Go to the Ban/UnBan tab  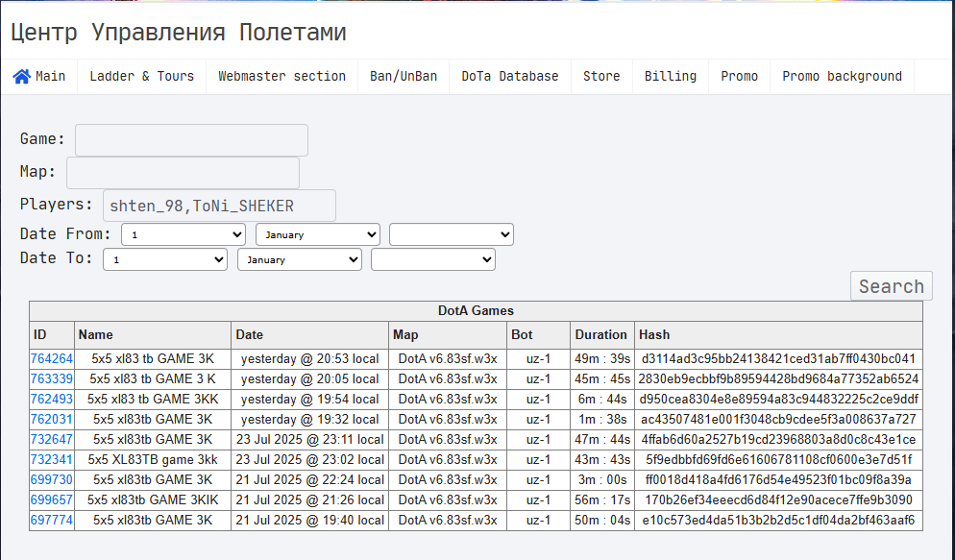(404, 77)
